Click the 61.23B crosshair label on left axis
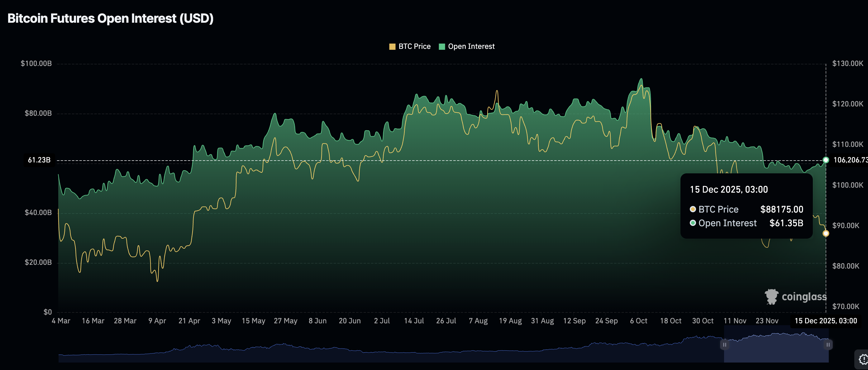Image resolution: width=868 pixels, height=370 pixels. point(40,160)
